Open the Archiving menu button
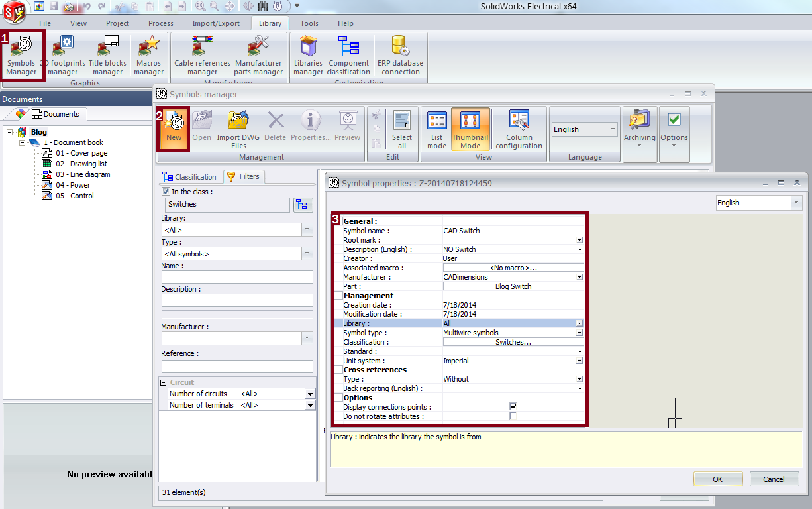Viewport: 812px width, 509px height. point(639,128)
